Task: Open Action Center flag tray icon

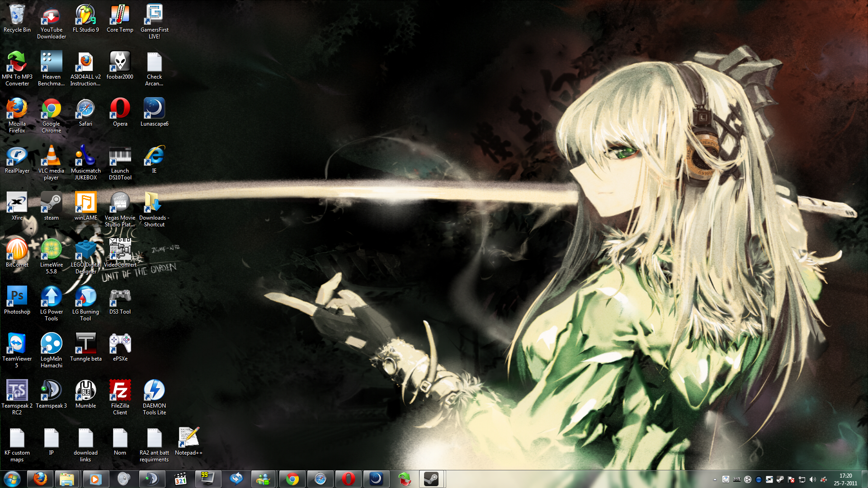Action: click(791, 479)
